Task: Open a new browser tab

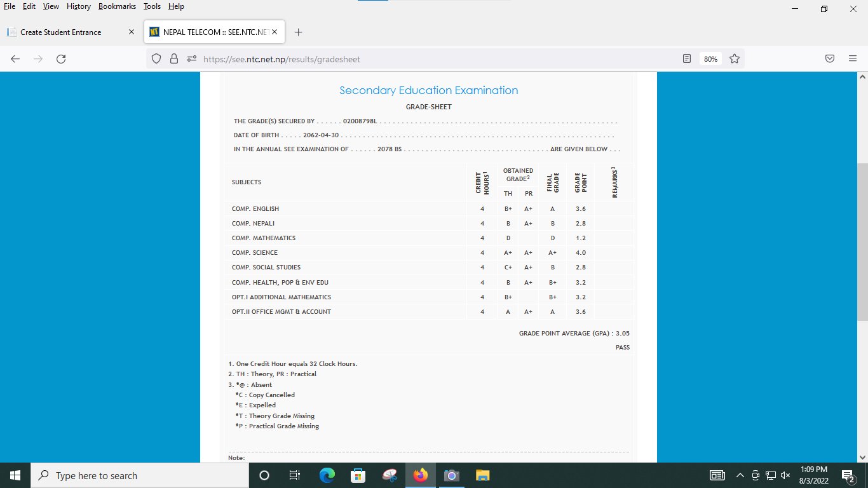Action: pos(299,32)
